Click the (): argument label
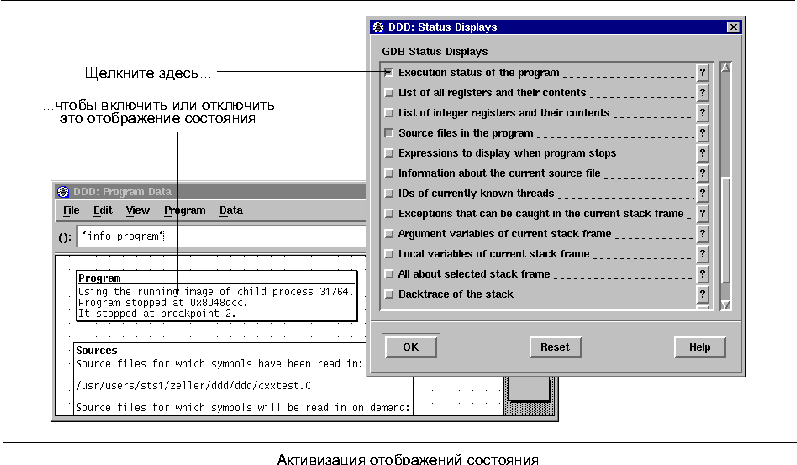 [x=65, y=237]
